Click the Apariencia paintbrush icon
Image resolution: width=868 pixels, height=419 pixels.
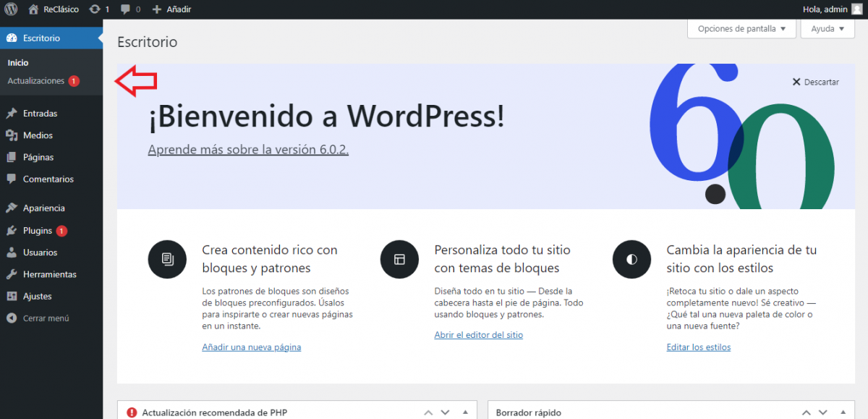tap(12, 208)
